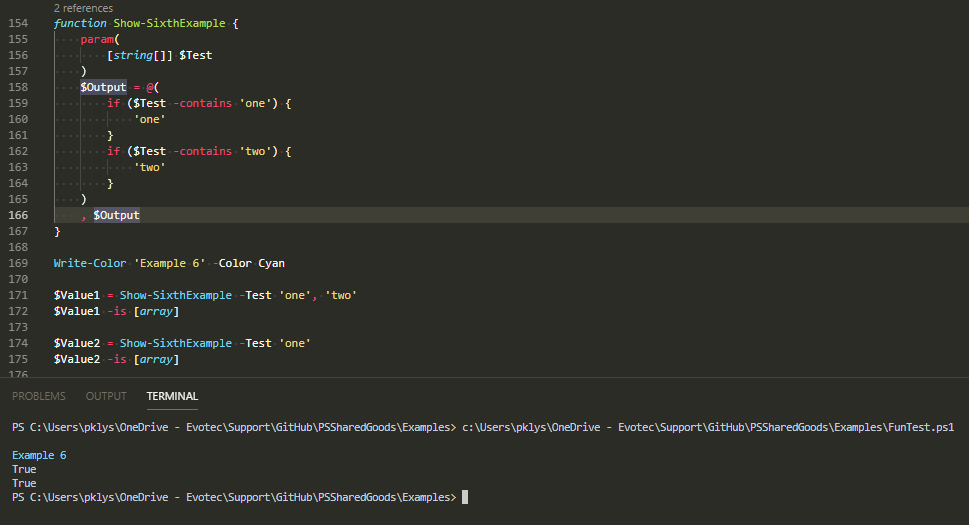Open the "2 references" code lens link
The width and height of the screenshot is (969, 525).
tap(83, 8)
